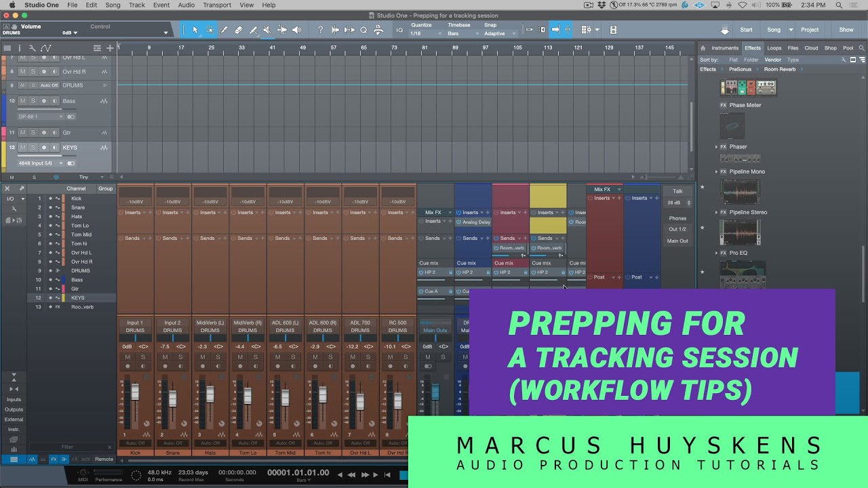Record-arm the Hats mixer channel

[x=201, y=366]
